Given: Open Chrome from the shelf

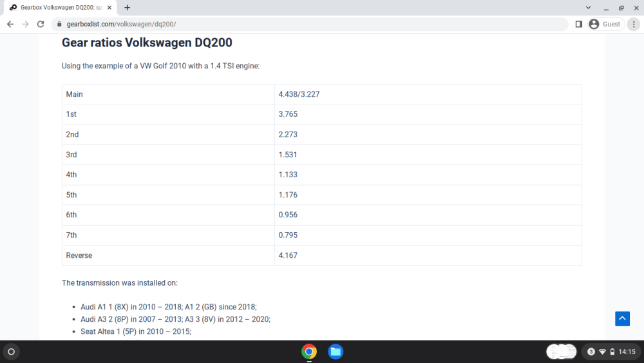Looking at the screenshot, I should [309, 352].
